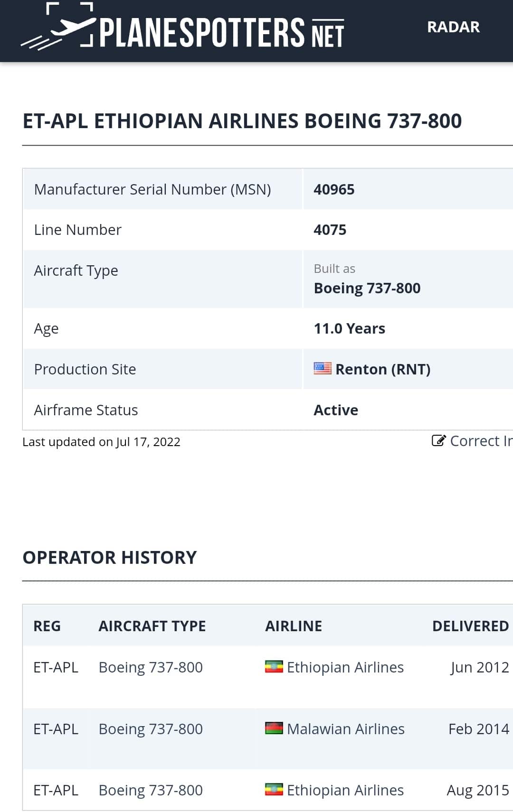The width and height of the screenshot is (513, 812).
Task: Click the Aug 2015 delivery date
Action: pyautogui.click(x=478, y=790)
